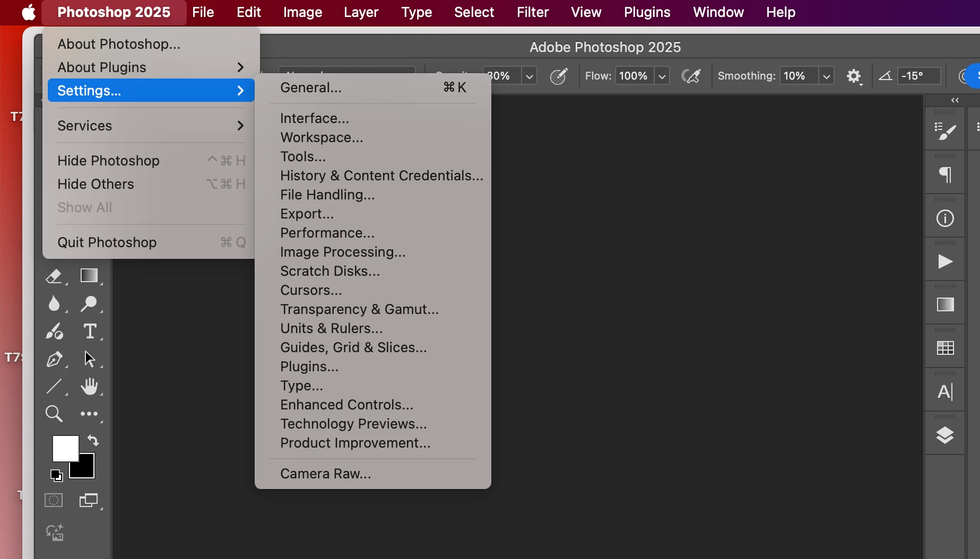Open Units & Rulers settings
Screen dimensions: 980x559
(x=372, y=328)
